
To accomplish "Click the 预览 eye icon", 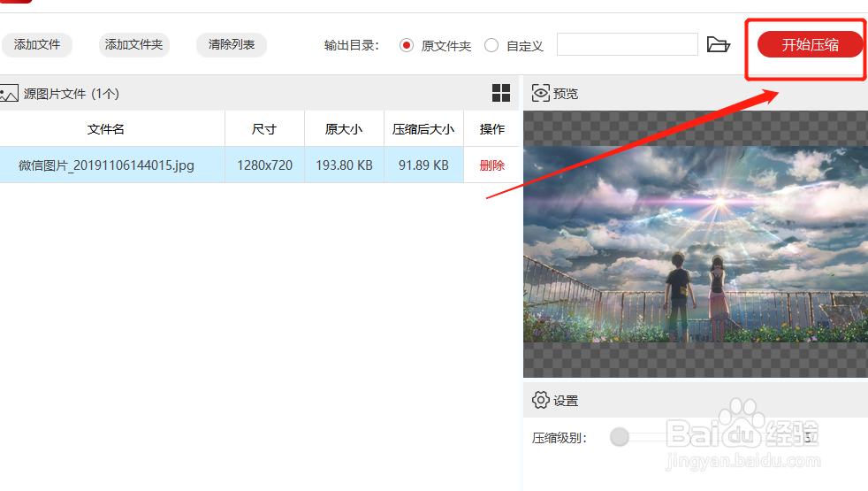I will pos(541,93).
